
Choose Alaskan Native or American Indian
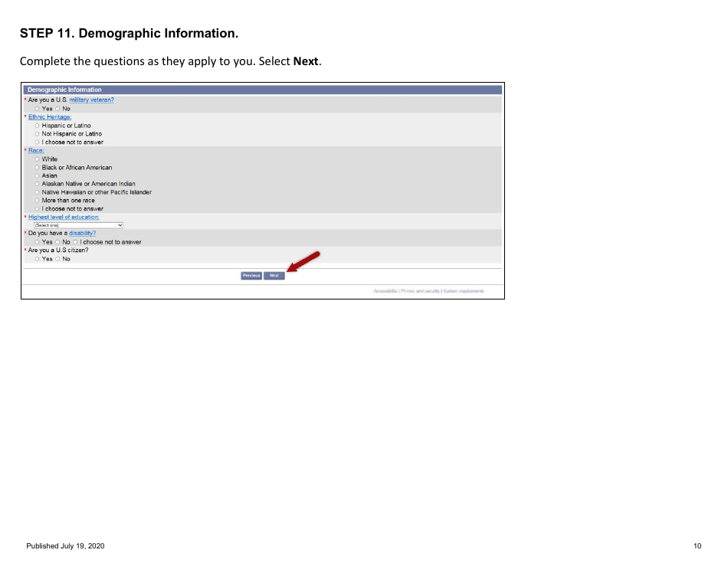click(37, 184)
